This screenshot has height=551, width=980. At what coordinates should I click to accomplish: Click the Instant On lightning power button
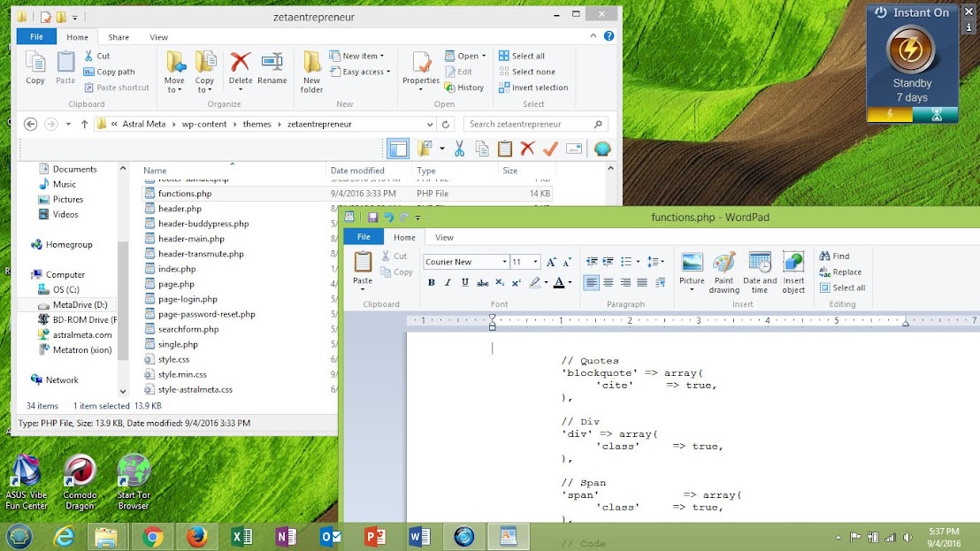click(x=911, y=50)
